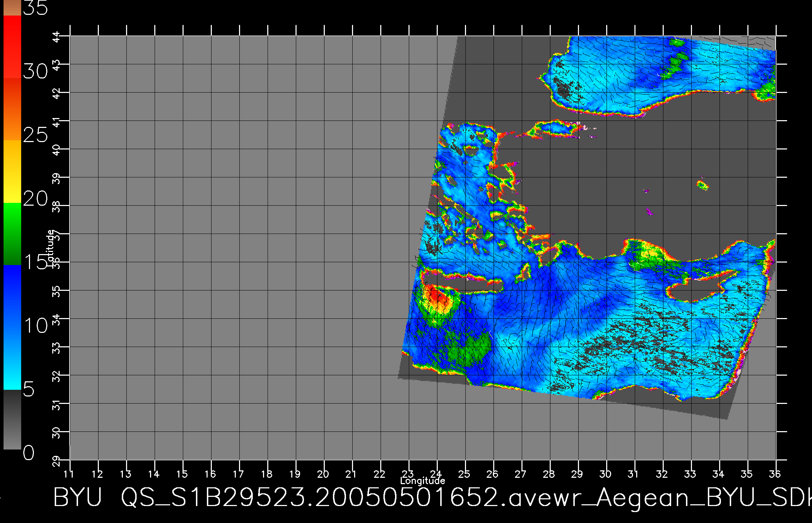The height and width of the screenshot is (523, 812).
Task: Pick the green band of the color bar
Action: click(12, 234)
